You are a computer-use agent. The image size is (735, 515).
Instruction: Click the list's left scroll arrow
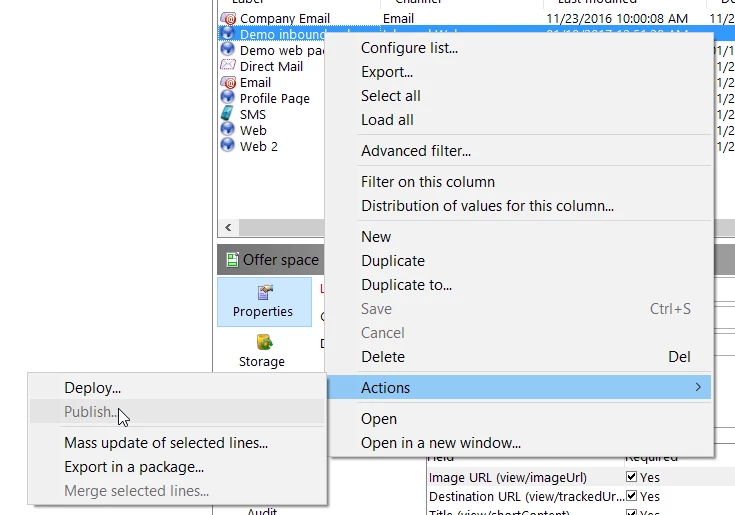(x=228, y=227)
